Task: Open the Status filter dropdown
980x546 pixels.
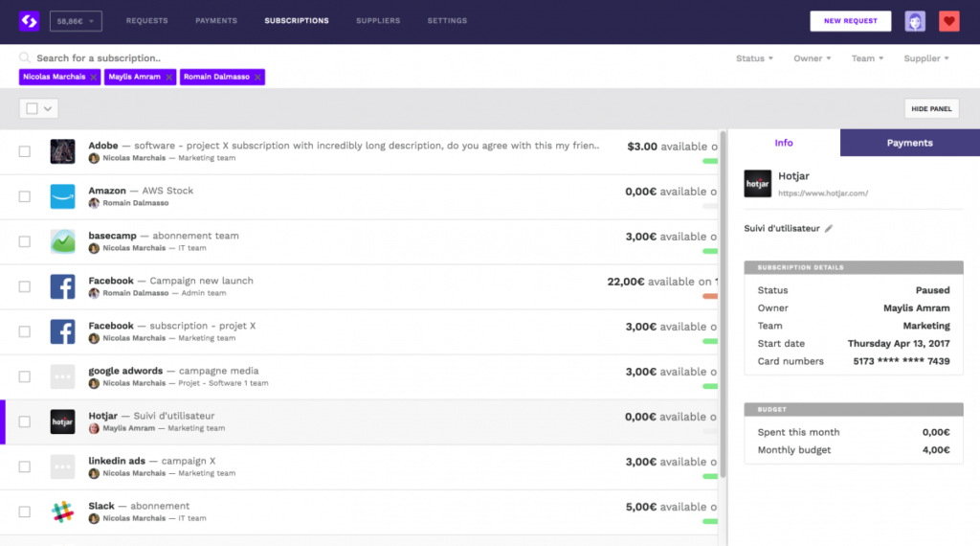Action: [x=754, y=58]
